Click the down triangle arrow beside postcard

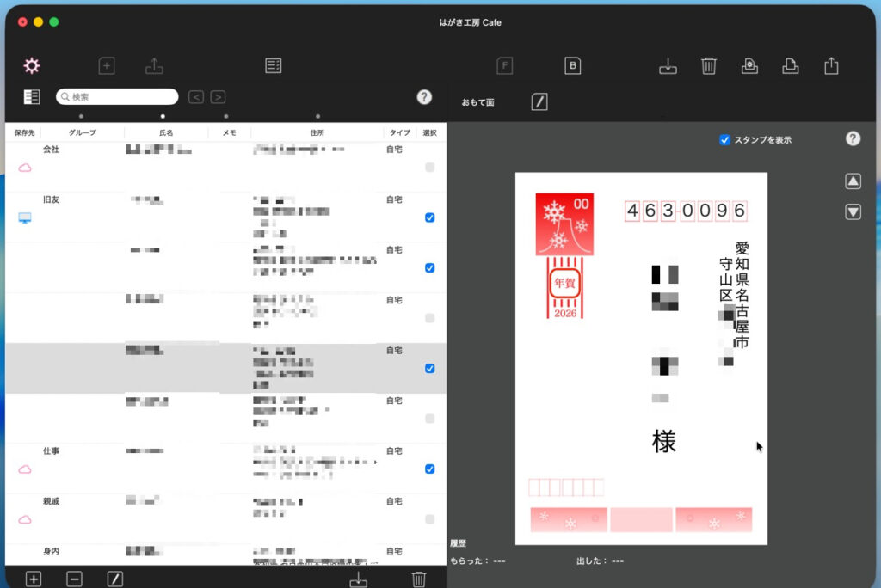click(853, 211)
